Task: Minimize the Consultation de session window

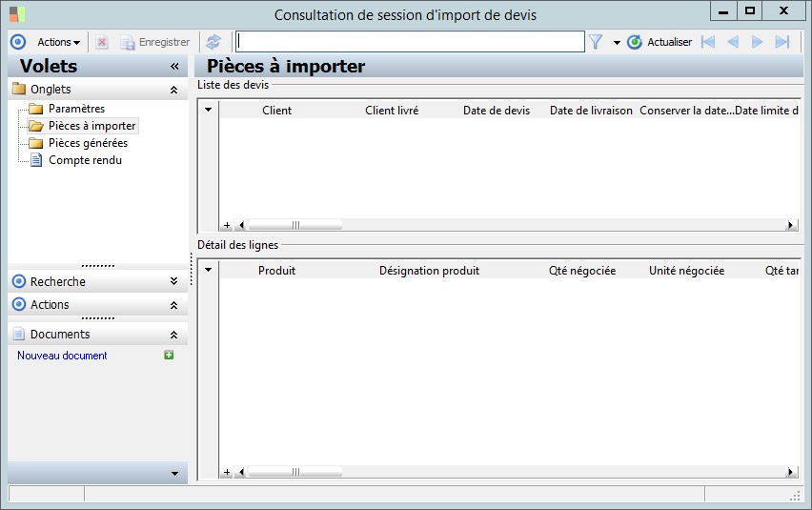Action: pyautogui.click(x=723, y=10)
